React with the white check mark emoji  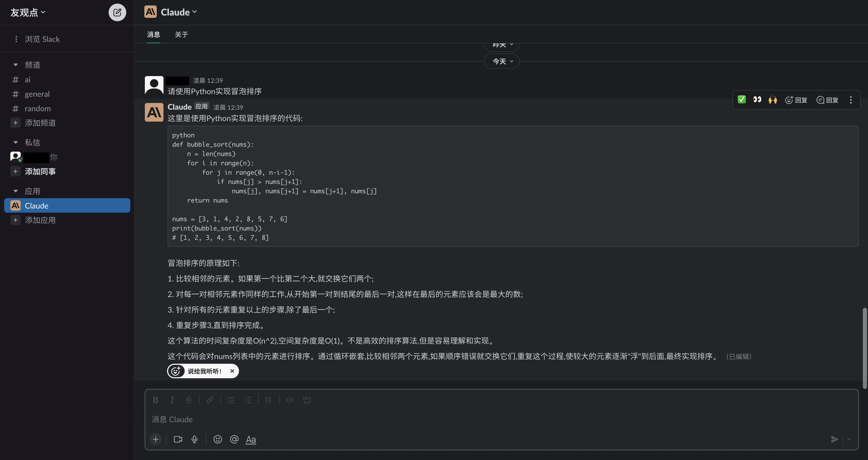point(742,100)
